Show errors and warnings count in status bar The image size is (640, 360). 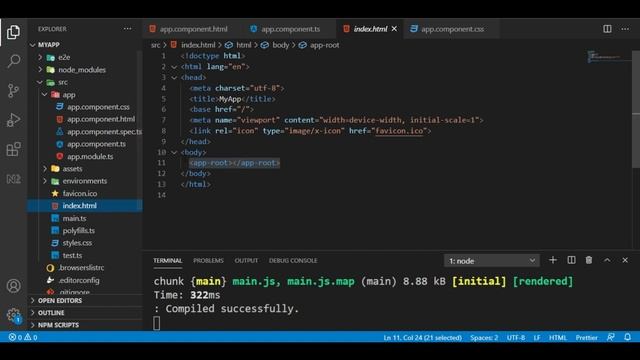(x=23, y=337)
